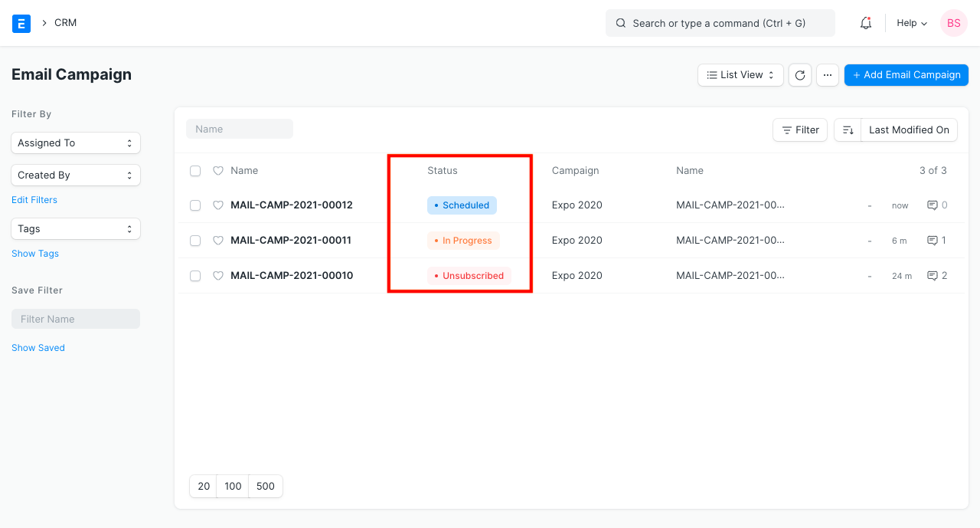Image resolution: width=980 pixels, height=528 pixels.
Task: Click the search magnifier in the top bar
Action: pos(621,23)
